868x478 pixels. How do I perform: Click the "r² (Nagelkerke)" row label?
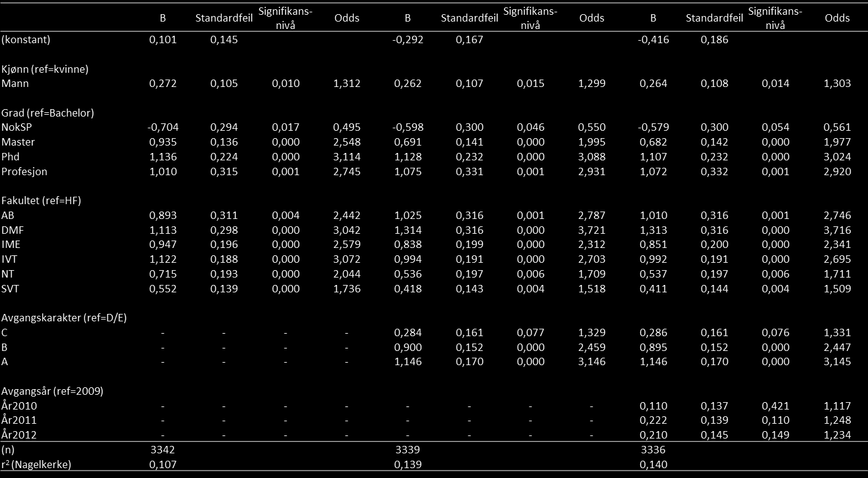tap(36, 464)
